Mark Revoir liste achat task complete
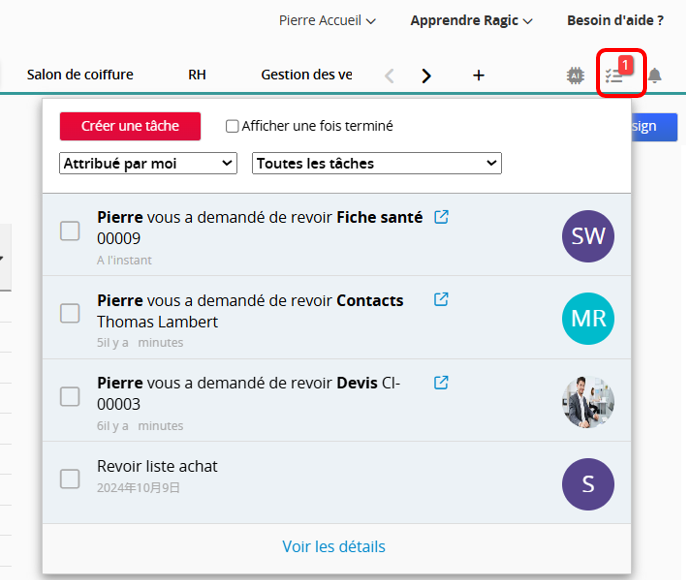Viewport: 686px width, 580px height. click(70, 479)
